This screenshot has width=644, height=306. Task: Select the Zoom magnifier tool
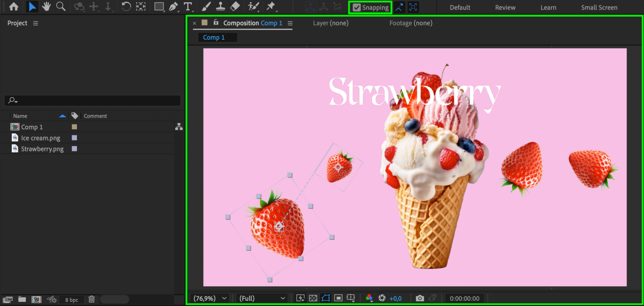point(61,6)
